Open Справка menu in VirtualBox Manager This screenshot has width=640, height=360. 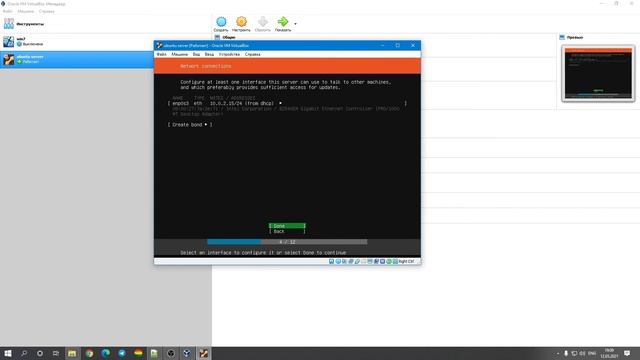pyautogui.click(x=47, y=11)
